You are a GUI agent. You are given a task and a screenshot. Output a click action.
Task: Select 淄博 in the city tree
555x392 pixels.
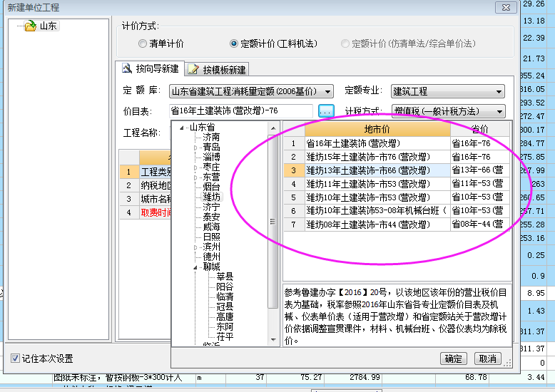click(211, 157)
